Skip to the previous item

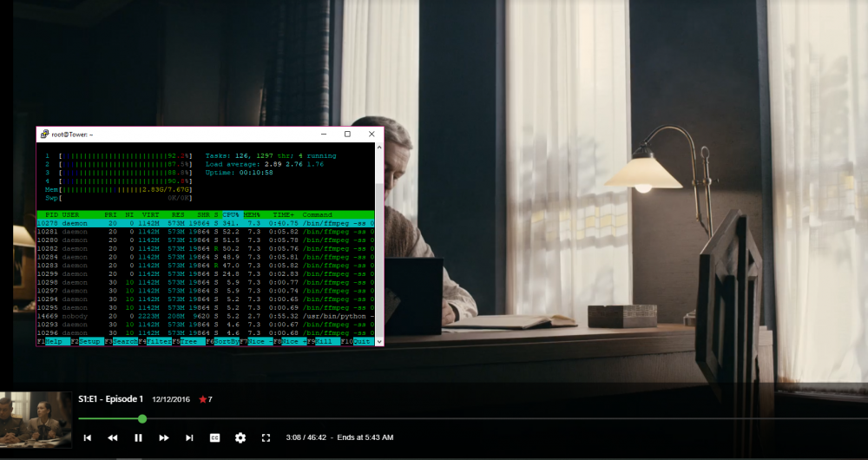[88, 437]
